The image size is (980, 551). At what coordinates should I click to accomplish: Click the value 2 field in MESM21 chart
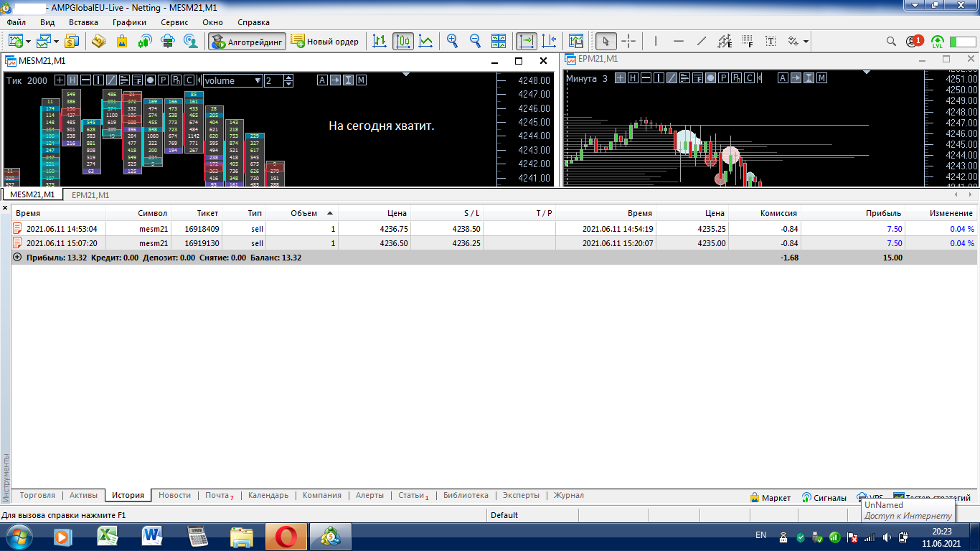coord(274,80)
